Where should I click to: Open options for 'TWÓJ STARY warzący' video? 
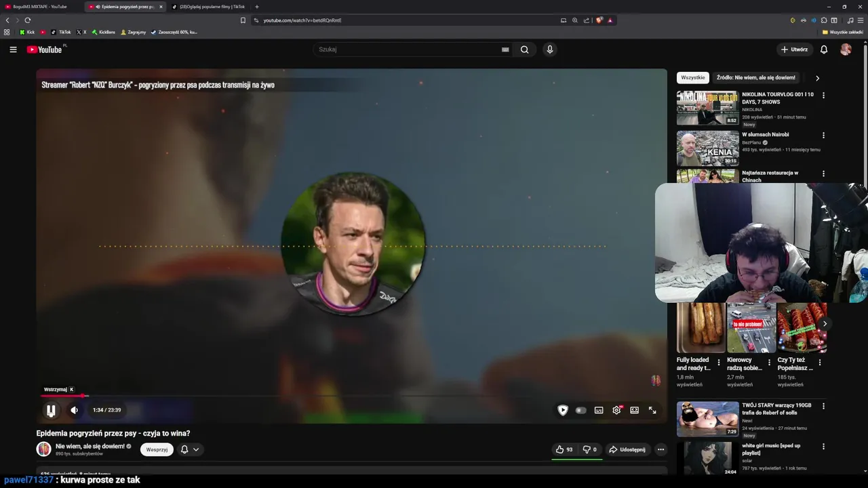[824, 406]
